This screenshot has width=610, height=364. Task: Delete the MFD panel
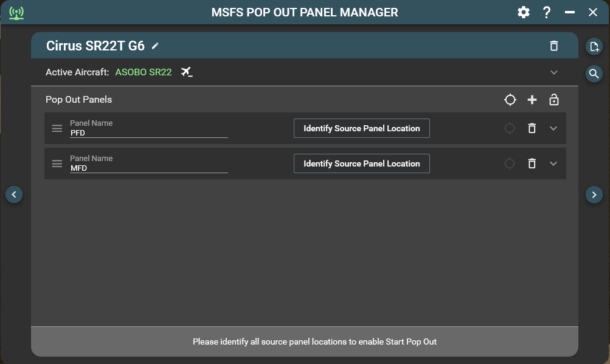tap(532, 163)
